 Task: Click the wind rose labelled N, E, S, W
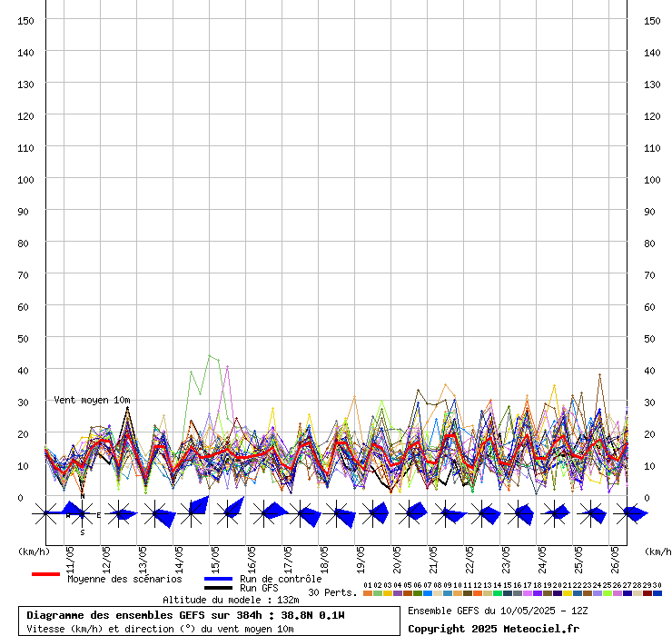coord(83,513)
